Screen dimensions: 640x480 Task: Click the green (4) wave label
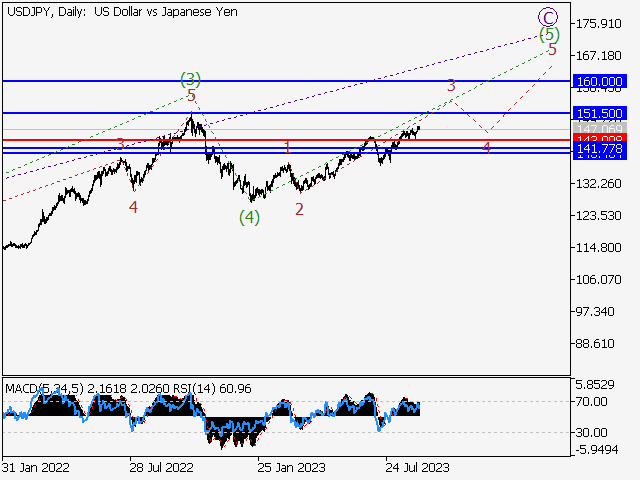click(x=249, y=217)
